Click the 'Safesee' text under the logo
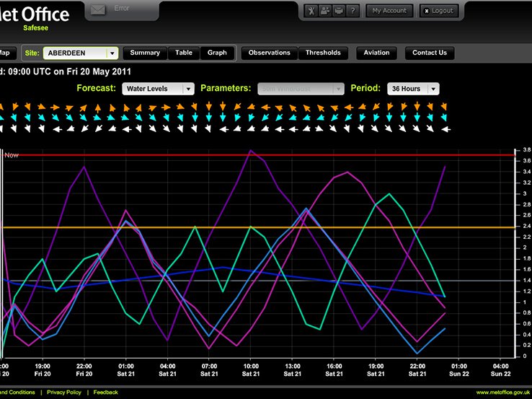This screenshot has height=399, width=532. [x=35, y=28]
